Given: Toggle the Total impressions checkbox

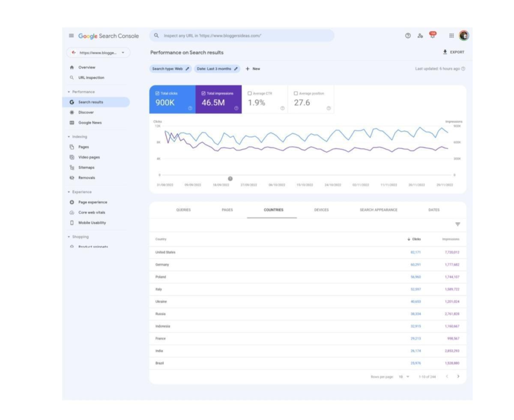Looking at the screenshot, I should click(x=203, y=93).
